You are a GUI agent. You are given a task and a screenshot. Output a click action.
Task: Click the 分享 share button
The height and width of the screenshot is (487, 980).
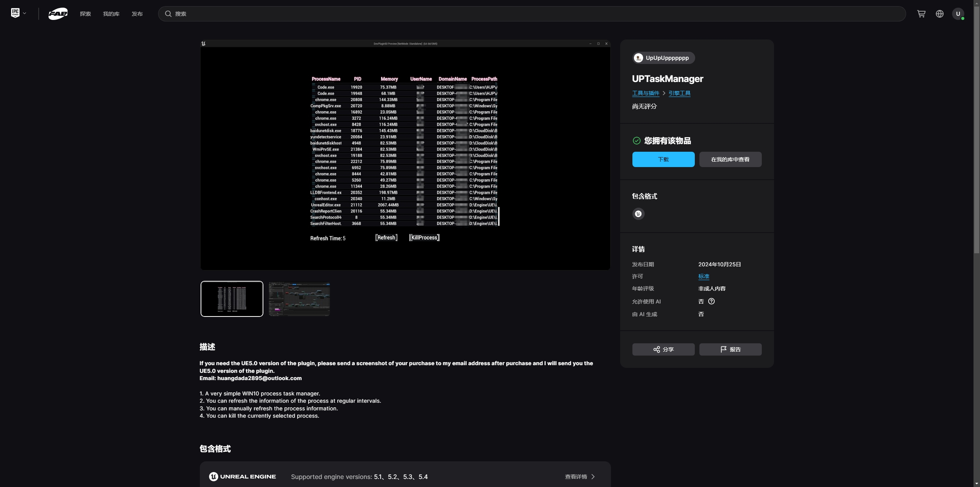(663, 349)
